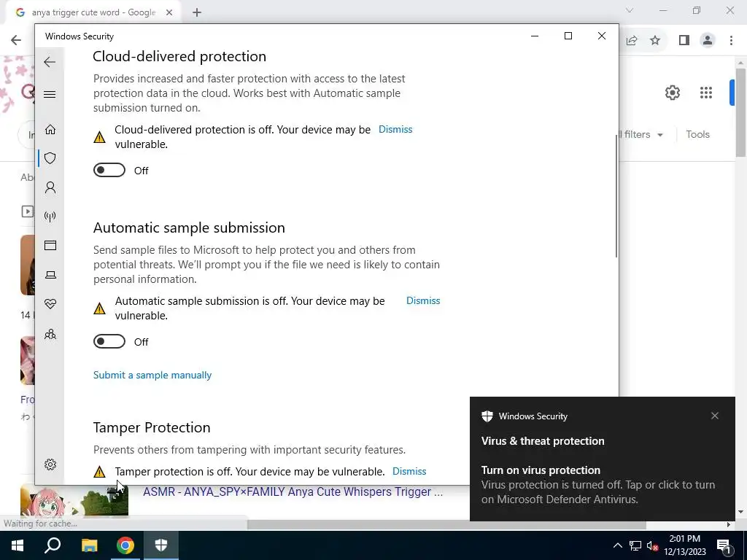Click Tools in Google search
The image size is (747, 560).
(697, 135)
